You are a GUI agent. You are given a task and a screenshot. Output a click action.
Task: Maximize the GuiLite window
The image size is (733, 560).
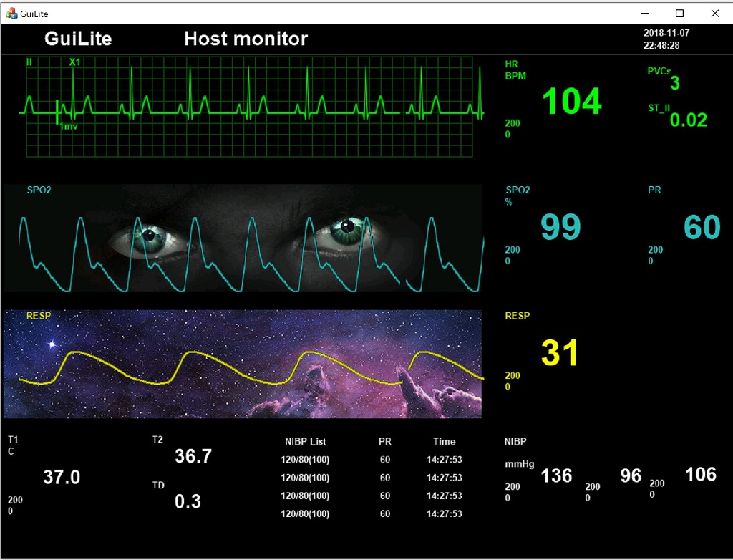[x=680, y=14]
